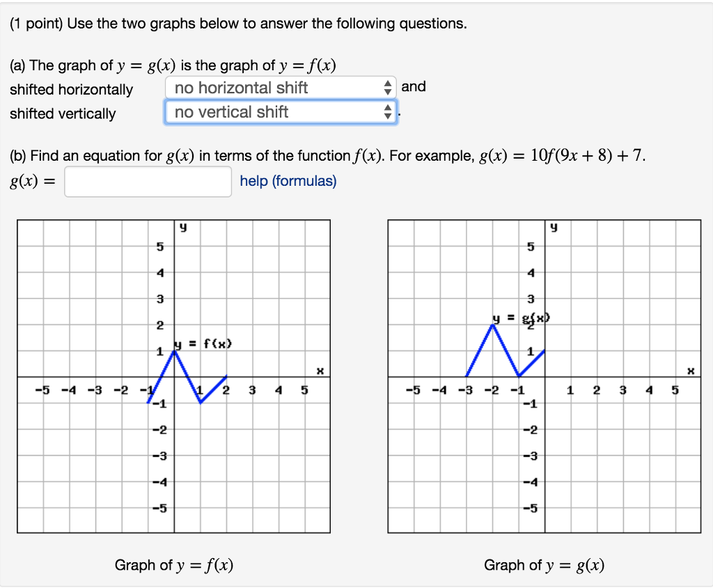
Task: Open the vertical shift dropdown
Action: 279,111
